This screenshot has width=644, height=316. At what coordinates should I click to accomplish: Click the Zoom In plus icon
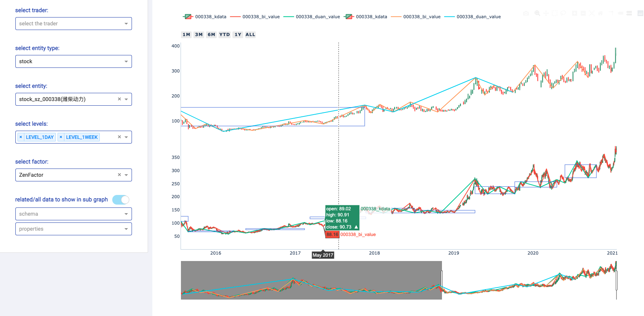click(574, 13)
